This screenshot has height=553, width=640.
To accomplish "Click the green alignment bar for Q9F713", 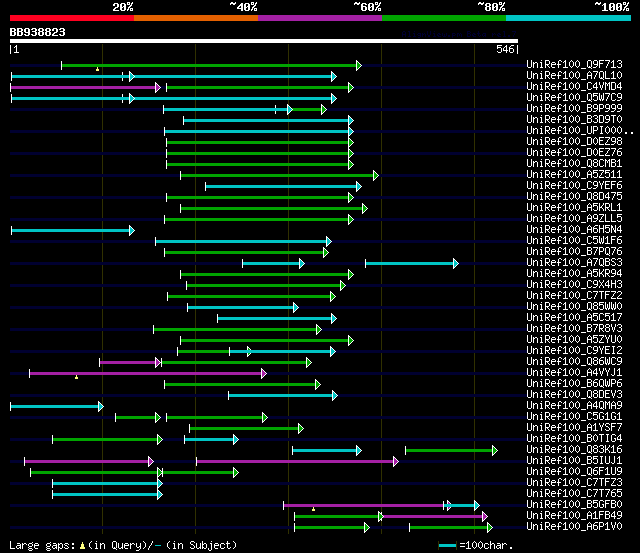I will tap(211, 65).
